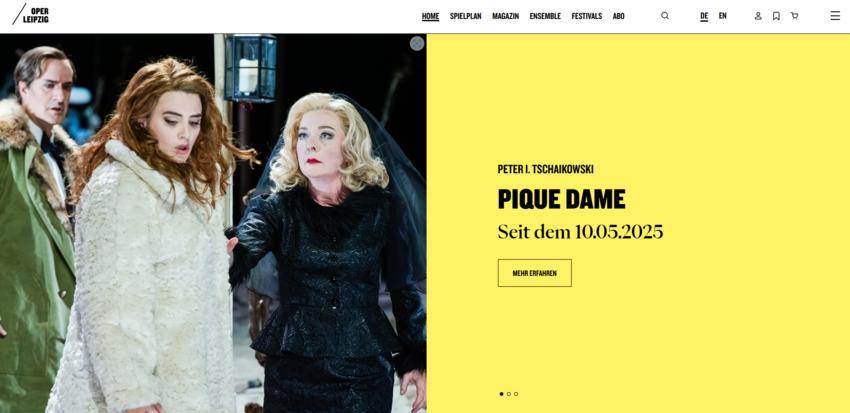
Task: Go to the Home menu item
Action: (x=430, y=16)
